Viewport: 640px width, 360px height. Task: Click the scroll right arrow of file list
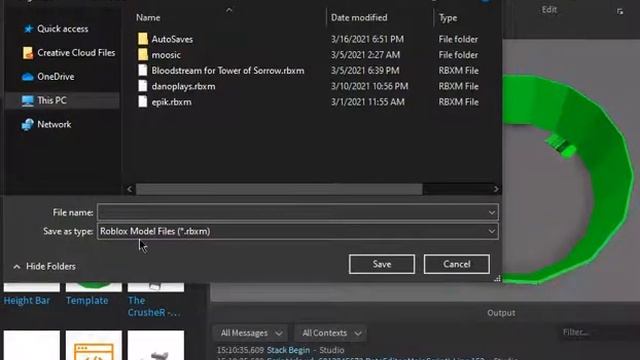click(x=496, y=189)
